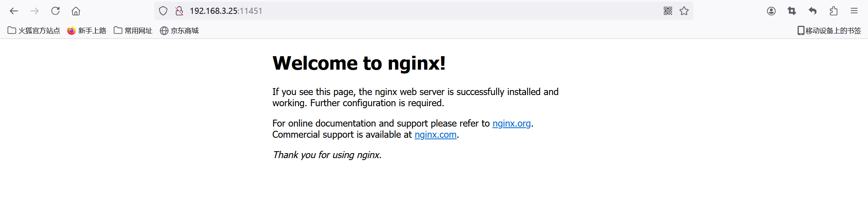Open the 新手上路 bookmark

tap(87, 30)
